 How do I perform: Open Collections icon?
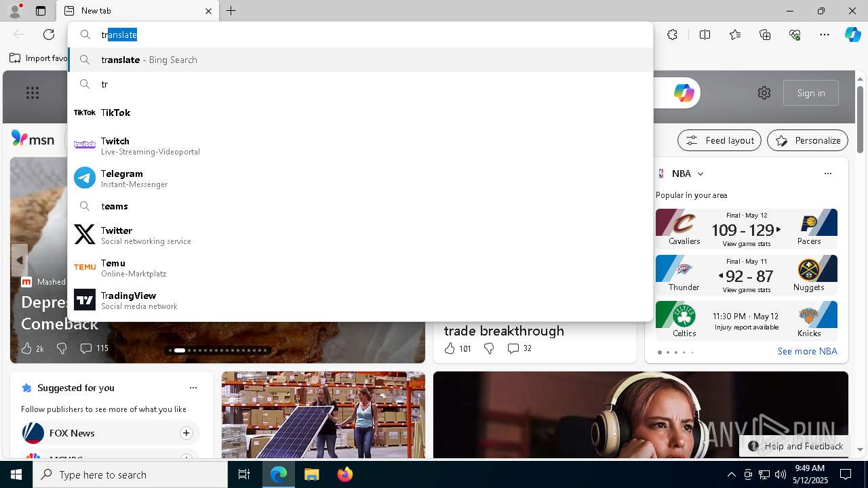[x=765, y=35]
